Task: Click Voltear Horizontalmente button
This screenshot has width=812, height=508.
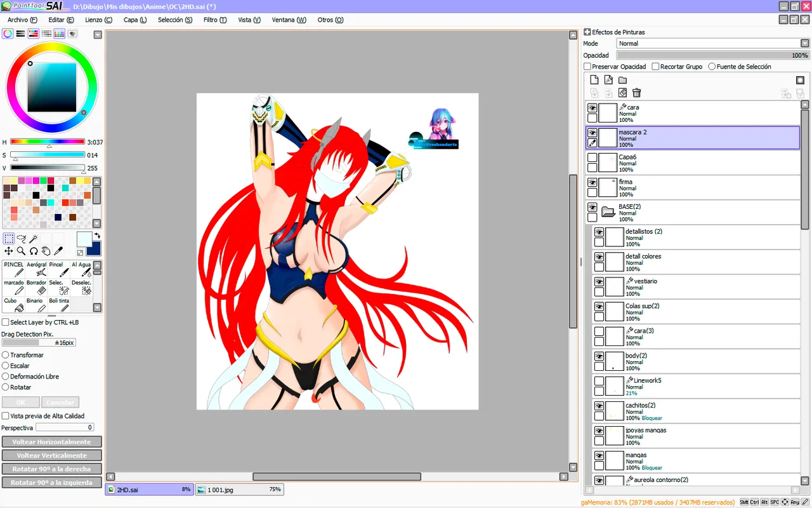Action: [x=52, y=442]
